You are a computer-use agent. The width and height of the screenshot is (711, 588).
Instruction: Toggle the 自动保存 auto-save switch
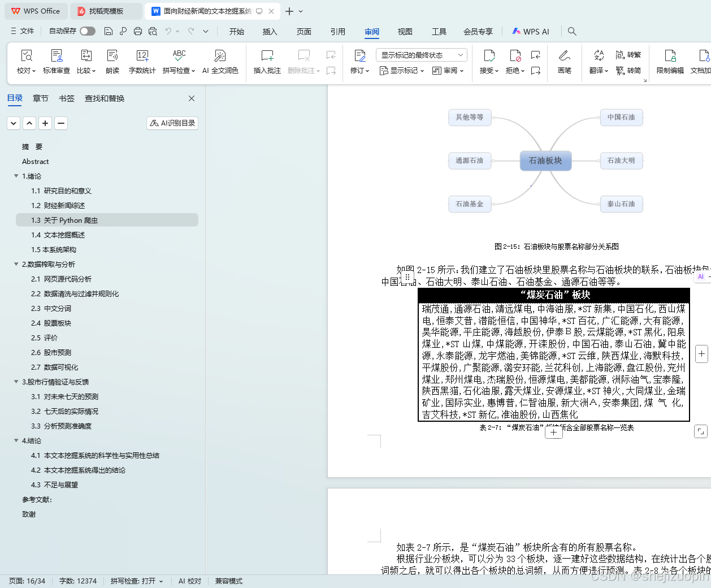click(x=88, y=31)
